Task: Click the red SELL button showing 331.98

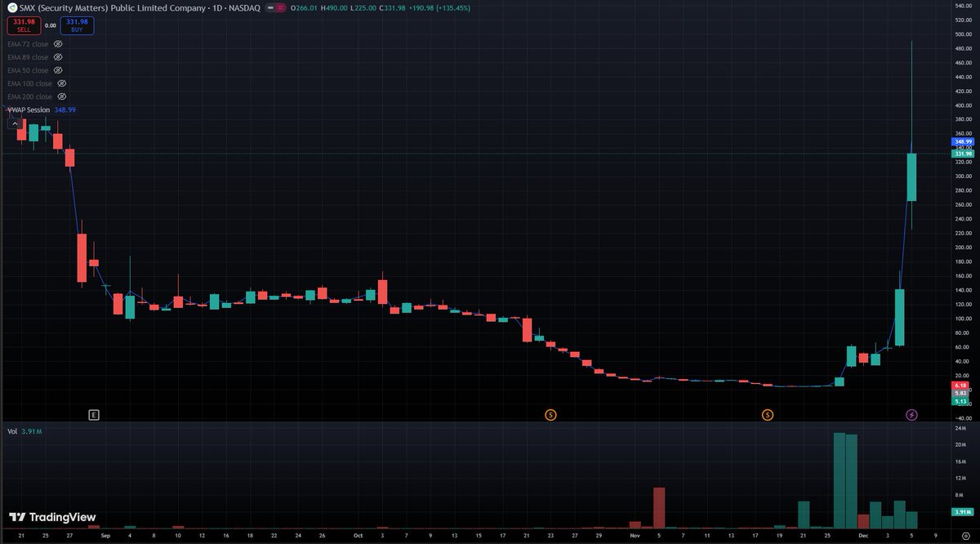Action: coord(24,25)
